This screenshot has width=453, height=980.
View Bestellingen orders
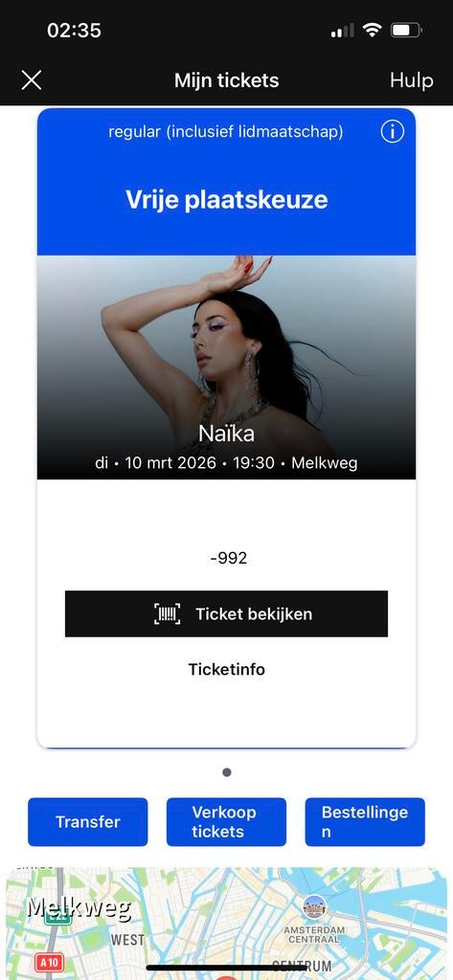365,822
